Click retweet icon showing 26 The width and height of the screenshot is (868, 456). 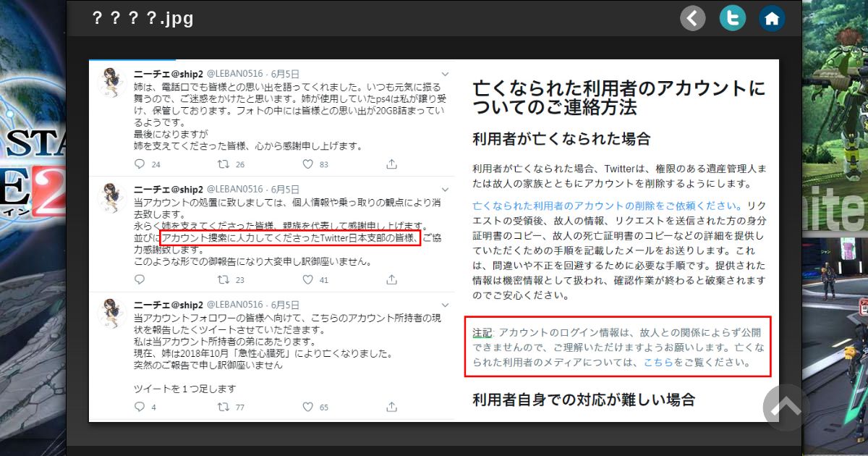[x=224, y=164]
